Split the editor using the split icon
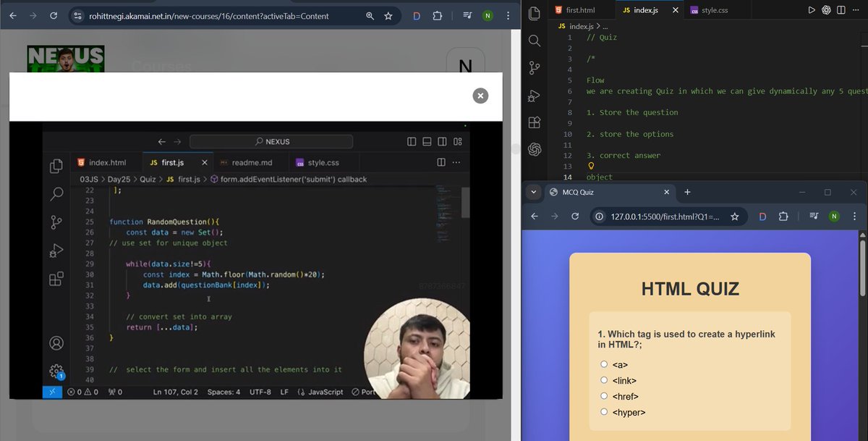868x441 pixels. click(x=841, y=9)
